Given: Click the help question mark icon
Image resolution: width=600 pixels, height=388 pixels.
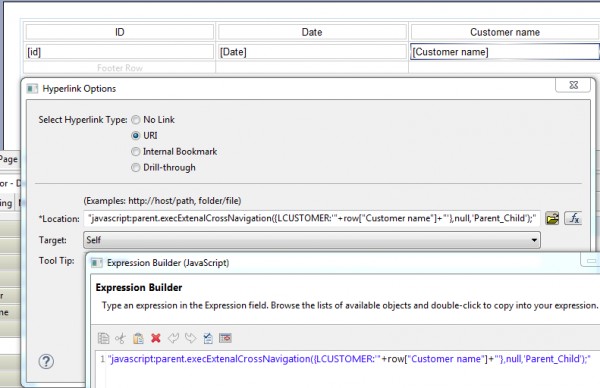Looking at the screenshot, I should (46, 361).
